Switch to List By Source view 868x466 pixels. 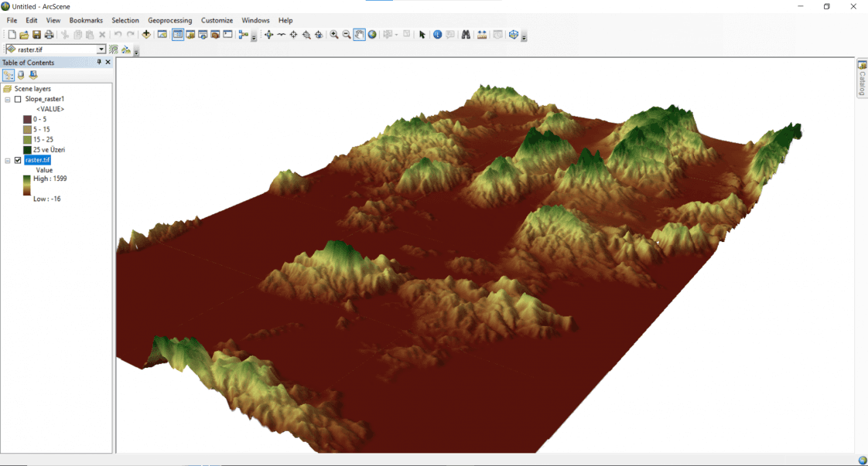tap(21, 75)
